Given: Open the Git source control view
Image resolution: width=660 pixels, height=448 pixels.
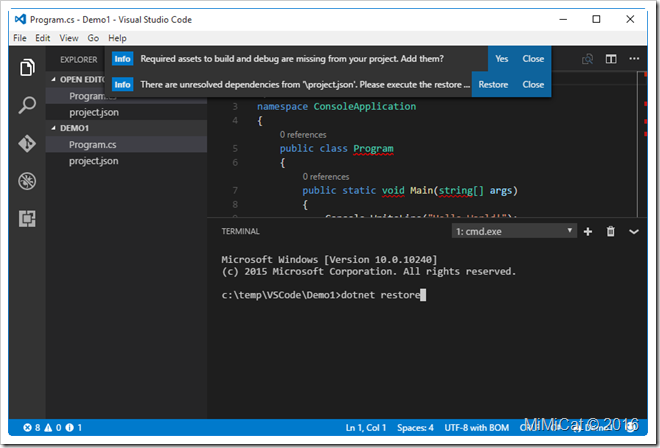Looking at the screenshot, I should (27, 143).
